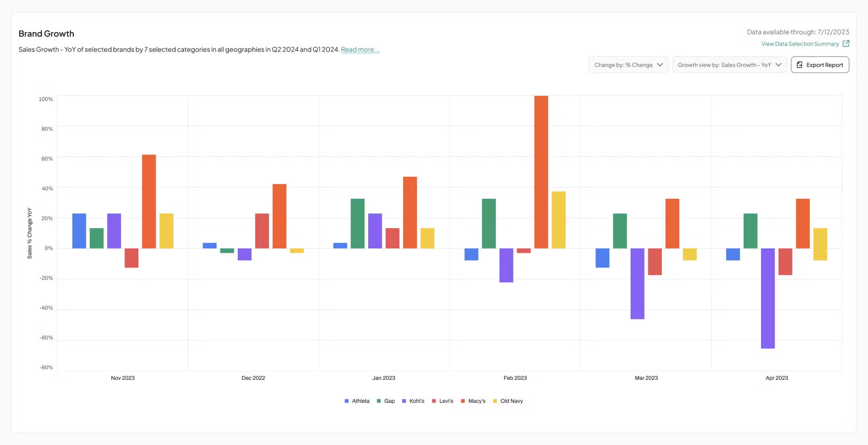
Task: Toggle Levi's series in the legend
Action: point(442,401)
